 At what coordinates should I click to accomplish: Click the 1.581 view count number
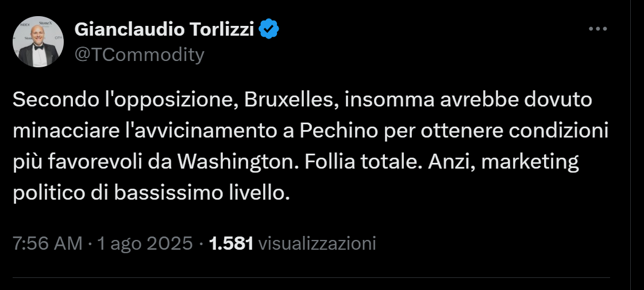tap(232, 243)
